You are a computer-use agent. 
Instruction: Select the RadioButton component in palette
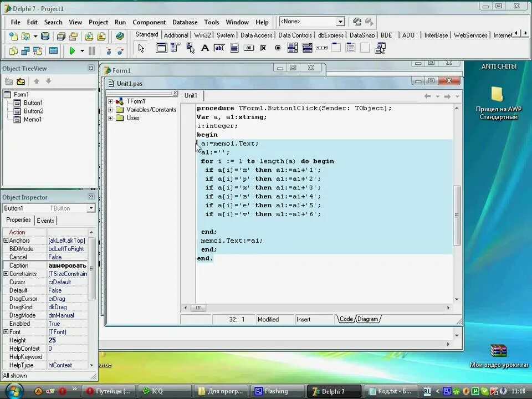[278, 48]
